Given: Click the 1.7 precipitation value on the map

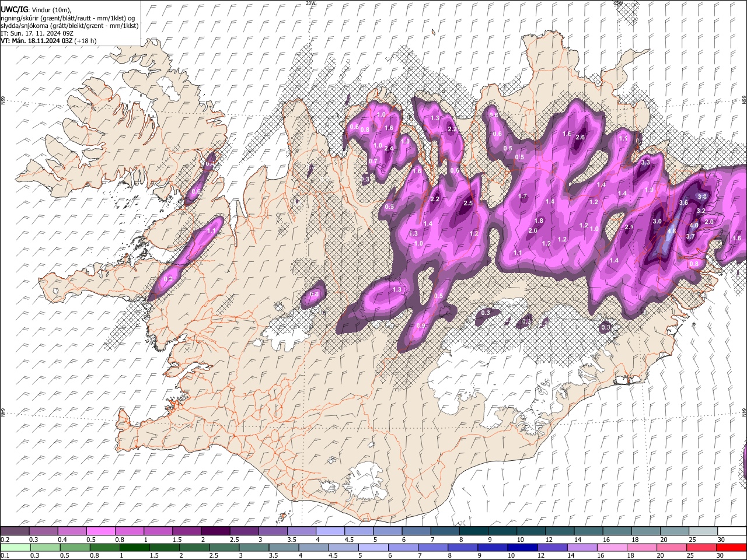Looking at the screenshot, I should (x=523, y=197).
